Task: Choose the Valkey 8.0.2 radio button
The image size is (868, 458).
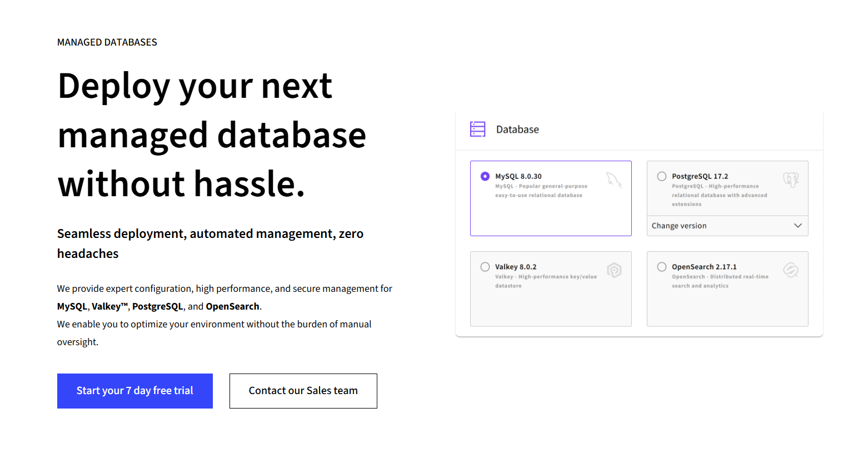Action: [x=484, y=266]
